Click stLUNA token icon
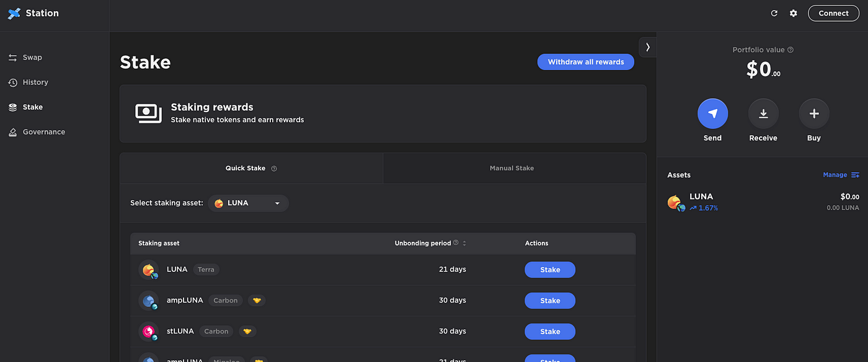 pyautogui.click(x=149, y=332)
